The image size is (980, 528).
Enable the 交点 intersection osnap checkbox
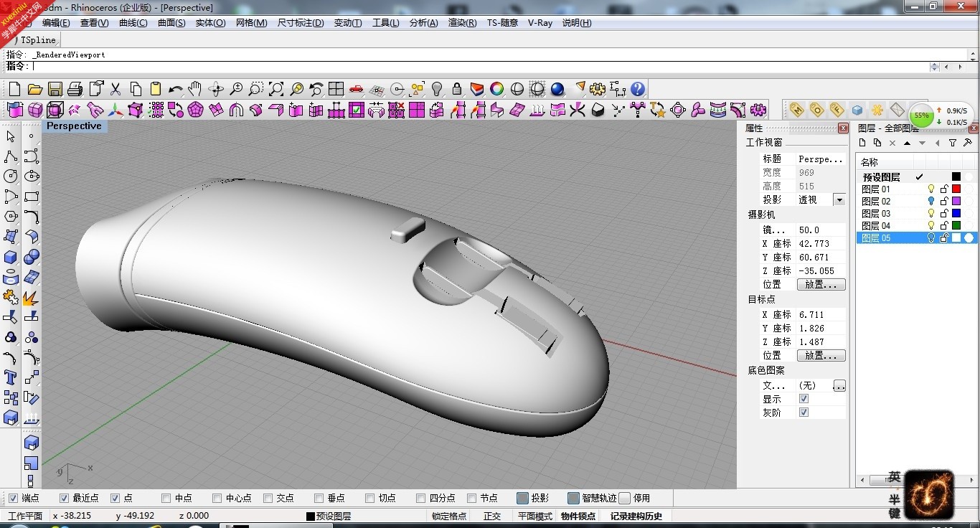point(268,498)
